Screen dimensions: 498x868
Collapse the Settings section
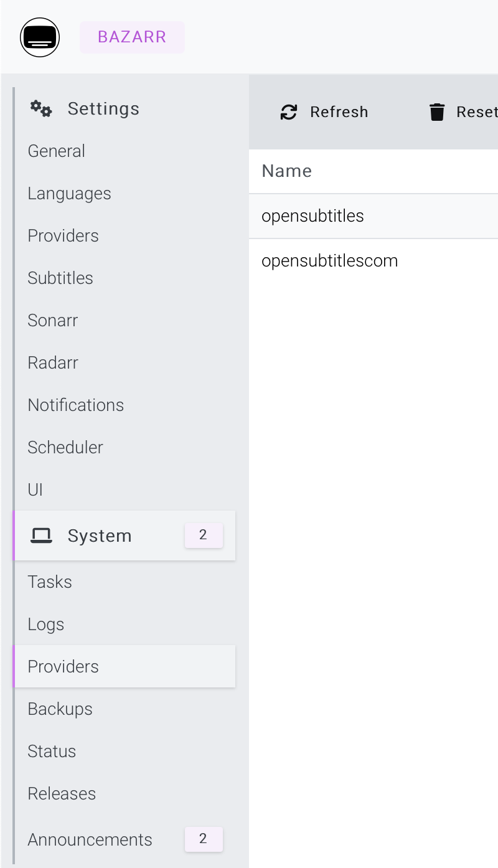(x=103, y=109)
